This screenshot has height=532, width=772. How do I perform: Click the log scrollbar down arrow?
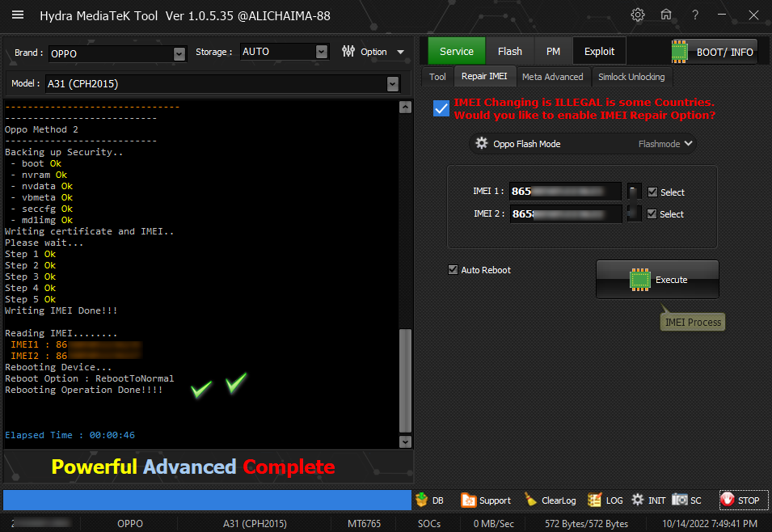tap(405, 441)
